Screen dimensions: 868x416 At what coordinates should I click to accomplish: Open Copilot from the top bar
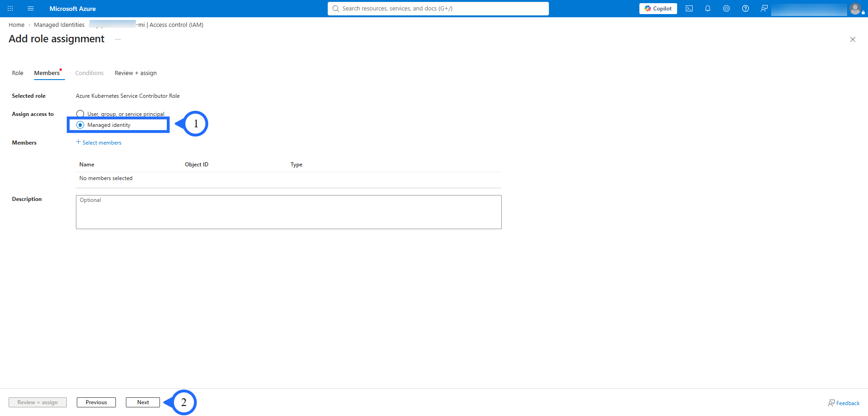pyautogui.click(x=658, y=9)
